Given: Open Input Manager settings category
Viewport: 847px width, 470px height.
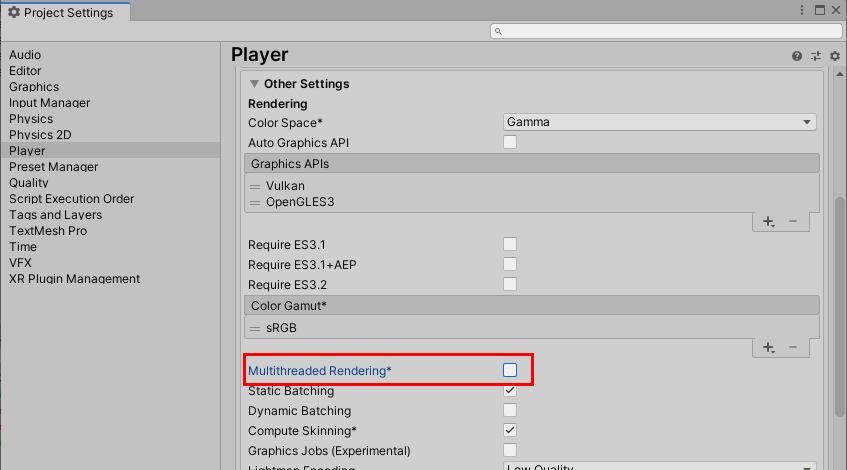Looking at the screenshot, I should point(50,103).
